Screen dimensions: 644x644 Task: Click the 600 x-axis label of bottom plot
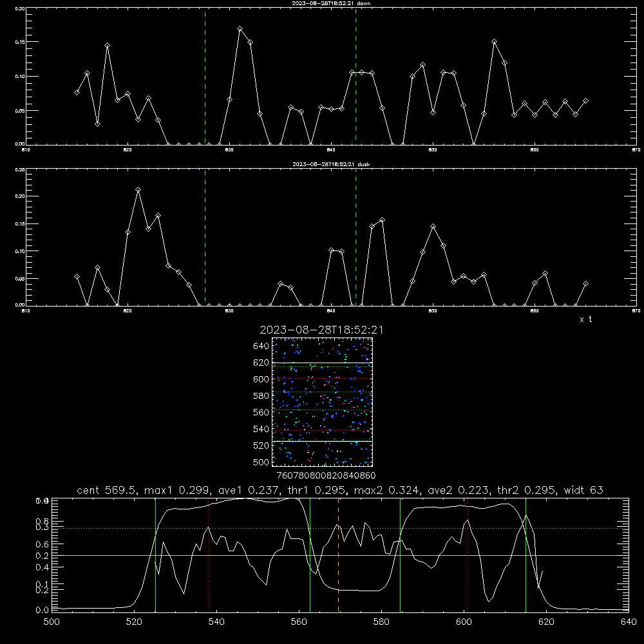click(464, 622)
